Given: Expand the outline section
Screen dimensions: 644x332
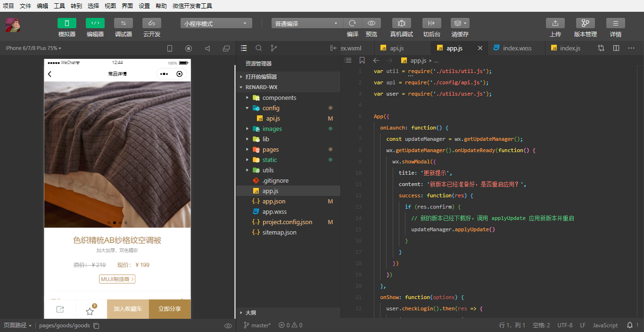Looking at the screenshot, I should pos(288,313).
